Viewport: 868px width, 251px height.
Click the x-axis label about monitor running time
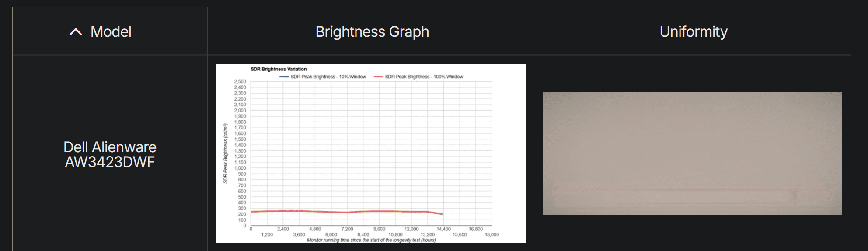tap(371, 240)
